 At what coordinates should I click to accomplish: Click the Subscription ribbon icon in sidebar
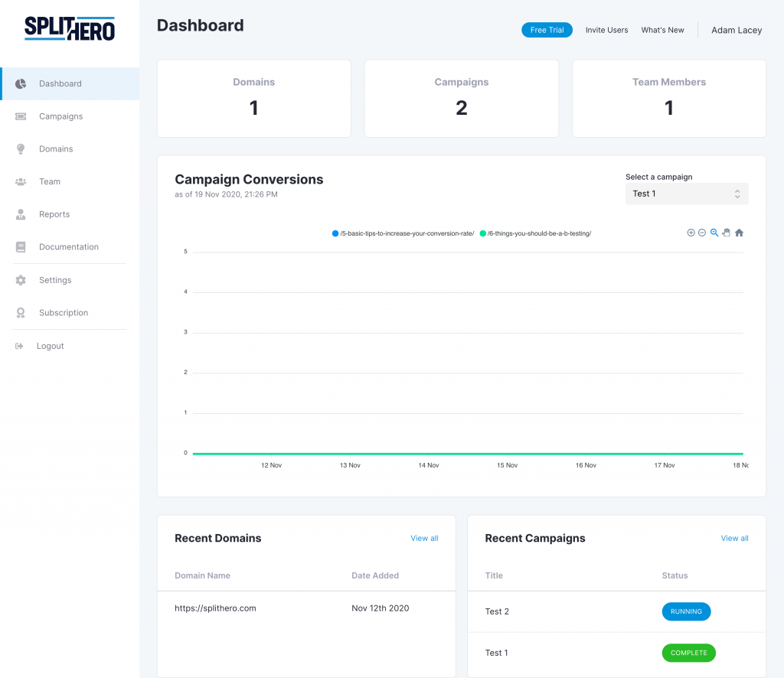[x=21, y=313]
